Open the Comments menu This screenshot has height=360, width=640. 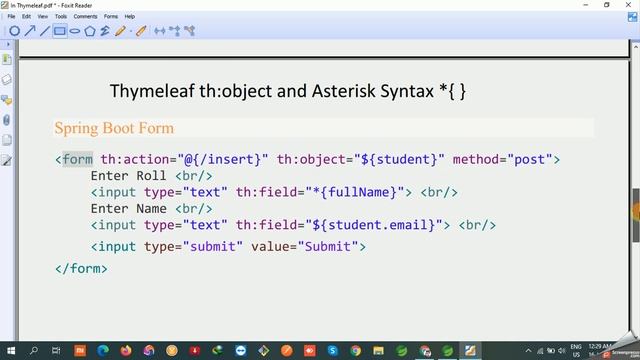click(85, 17)
